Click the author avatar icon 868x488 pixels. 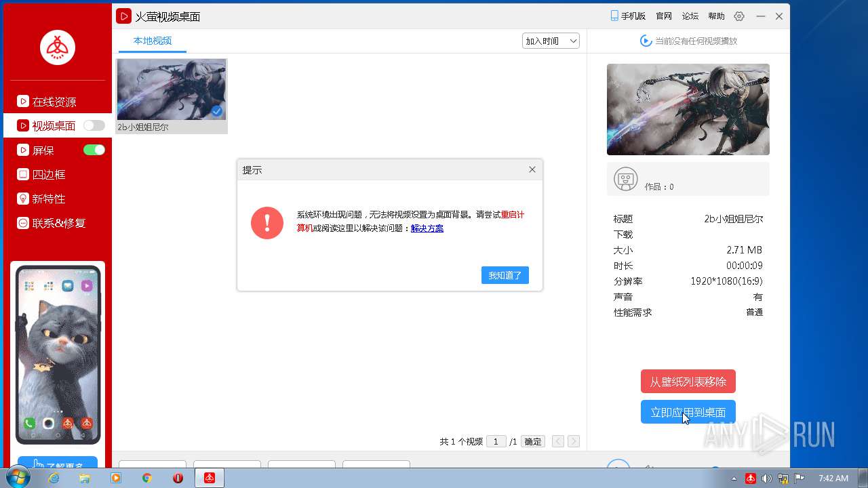625,179
